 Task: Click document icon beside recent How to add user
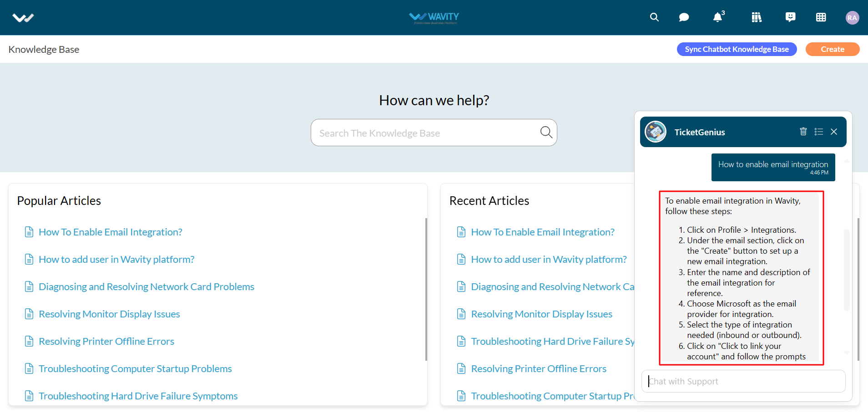click(x=461, y=259)
